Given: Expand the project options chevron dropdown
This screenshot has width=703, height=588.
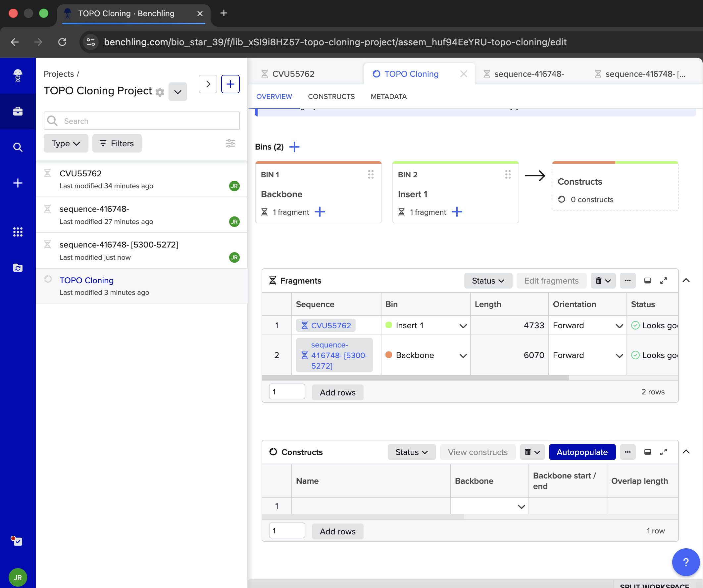Looking at the screenshot, I should tap(178, 92).
